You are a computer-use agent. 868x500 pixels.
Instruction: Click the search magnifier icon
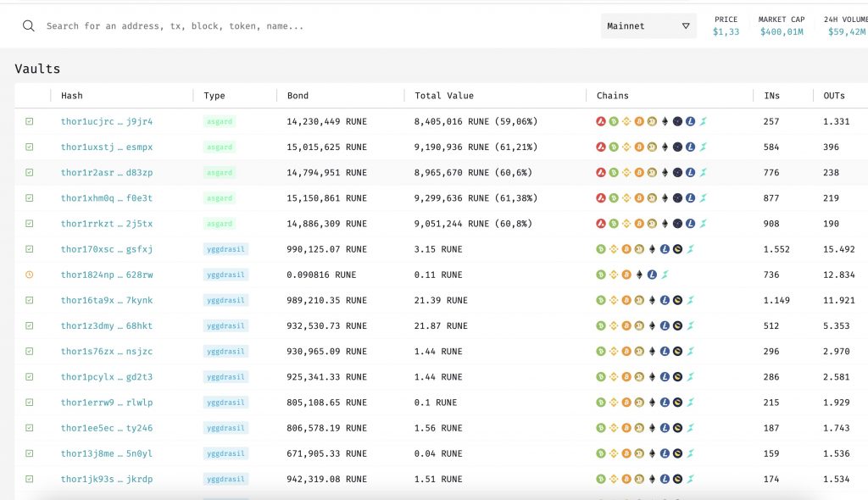pos(29,26)
